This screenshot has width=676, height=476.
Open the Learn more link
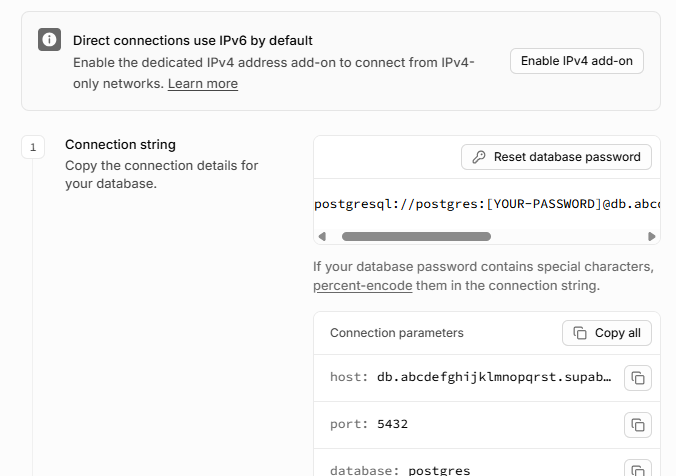(203, 84)
